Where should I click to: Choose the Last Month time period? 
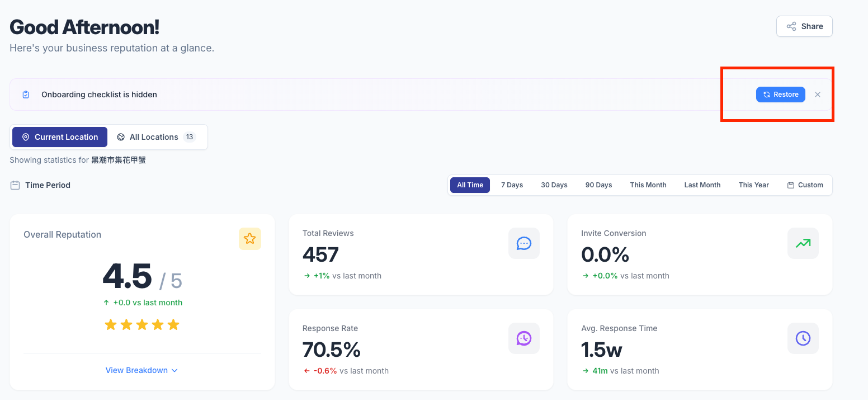click(702, 185)
